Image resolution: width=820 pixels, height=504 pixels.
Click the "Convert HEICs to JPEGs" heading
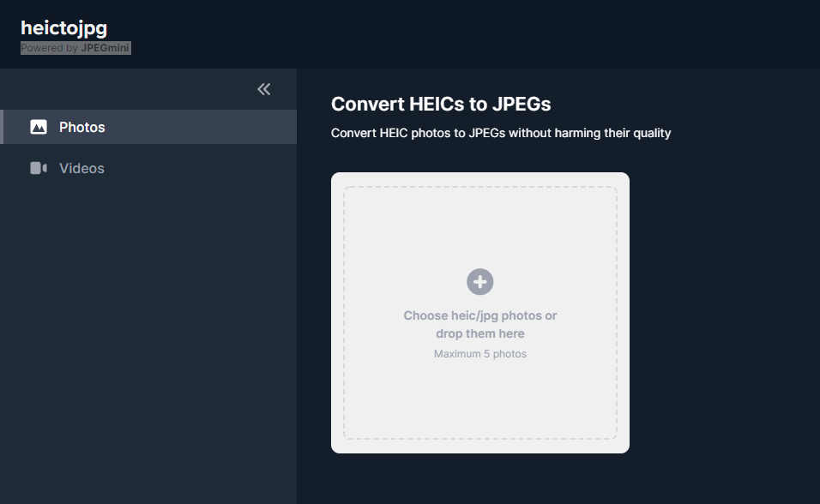pos(441,105)
